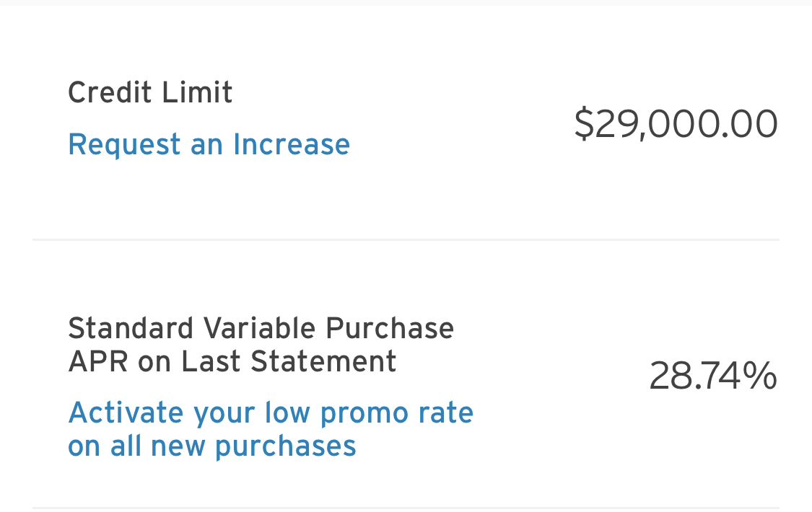
Task: Tap the word Purchase in APR heading
Action: (389, 329)
